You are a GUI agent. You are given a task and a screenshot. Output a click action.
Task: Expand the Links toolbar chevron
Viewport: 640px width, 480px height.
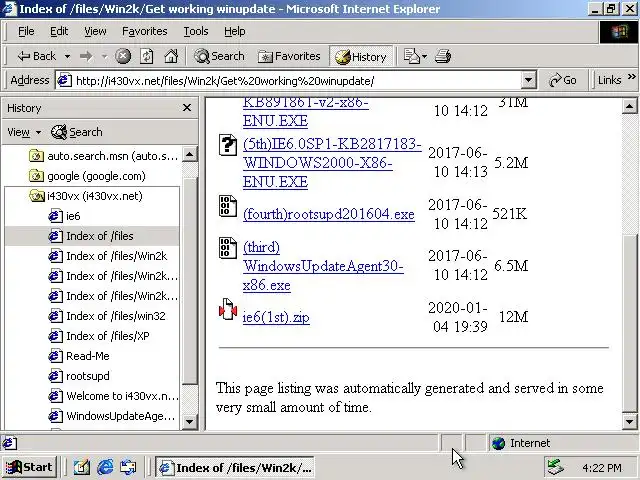click(631, 77)
